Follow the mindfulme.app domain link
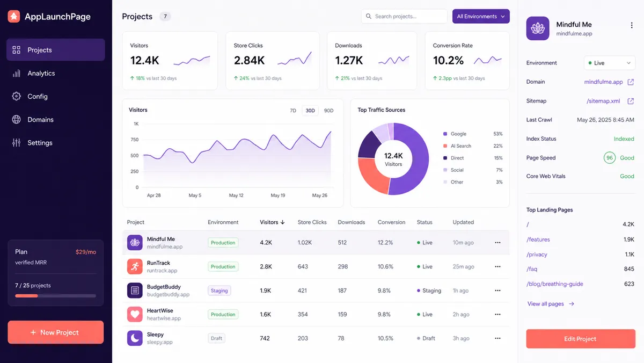 603,82
